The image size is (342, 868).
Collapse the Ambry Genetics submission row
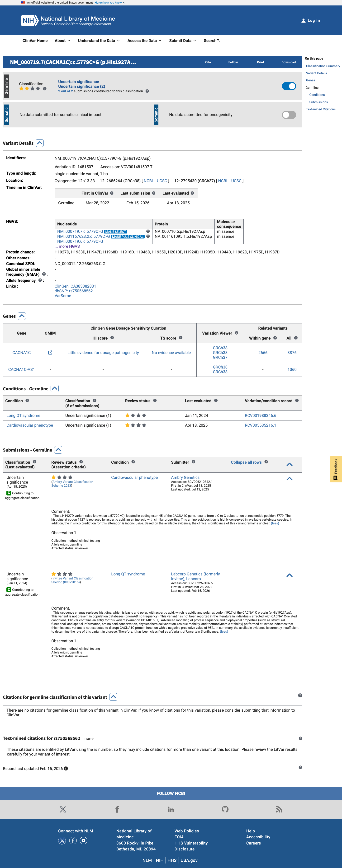(289, 478)
